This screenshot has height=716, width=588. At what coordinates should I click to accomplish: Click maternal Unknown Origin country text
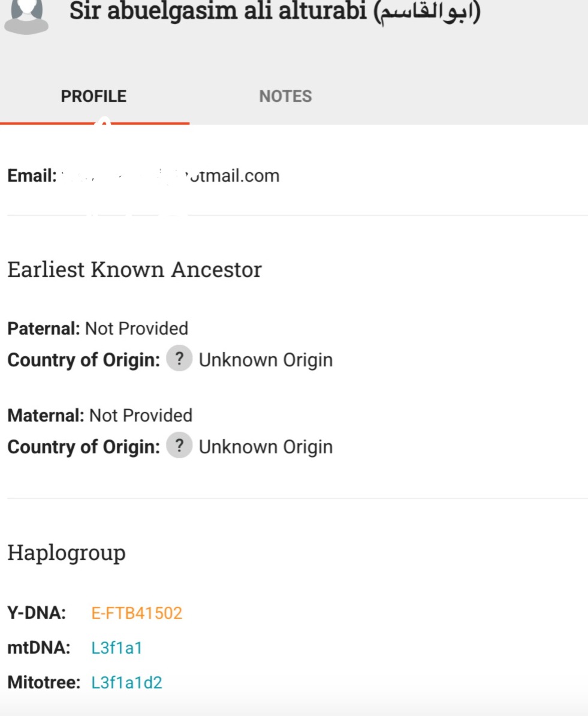pyautogui.click(x=266, y=447)
